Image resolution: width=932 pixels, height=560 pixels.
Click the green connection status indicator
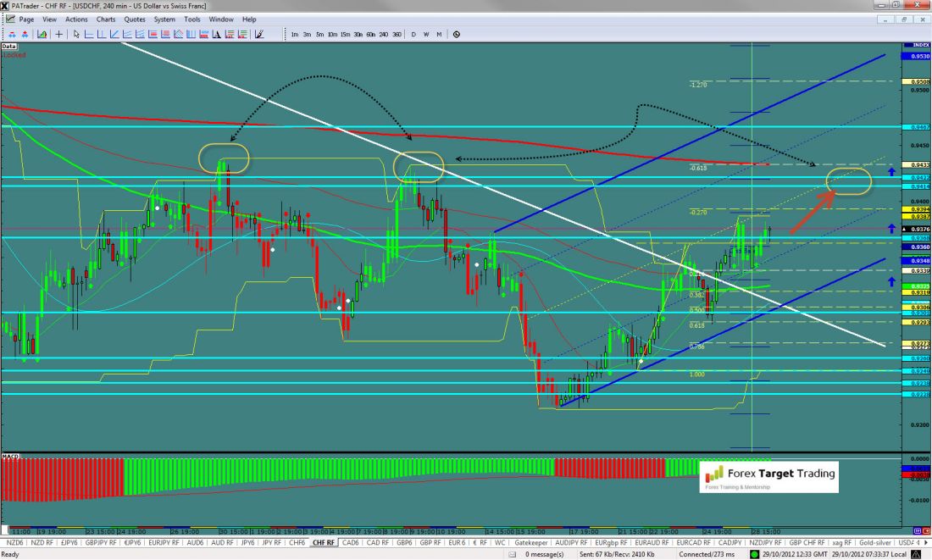coord(754,554)
